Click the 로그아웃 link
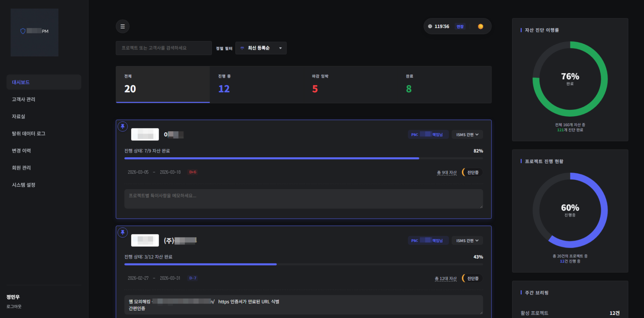The height and width of the screenshot is (318, 644). point(14,306)
